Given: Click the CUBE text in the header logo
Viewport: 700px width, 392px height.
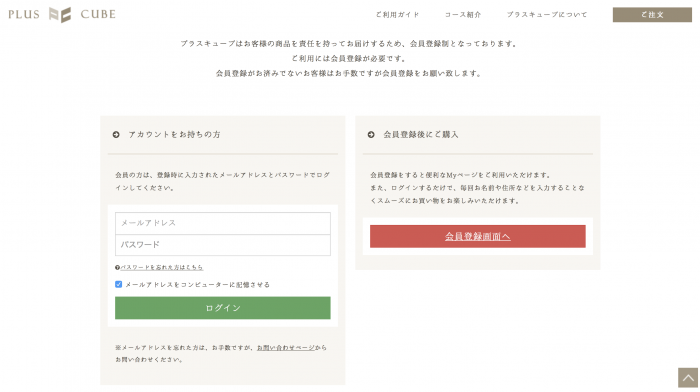Looking at the screenshot, I should pos(98,15).
